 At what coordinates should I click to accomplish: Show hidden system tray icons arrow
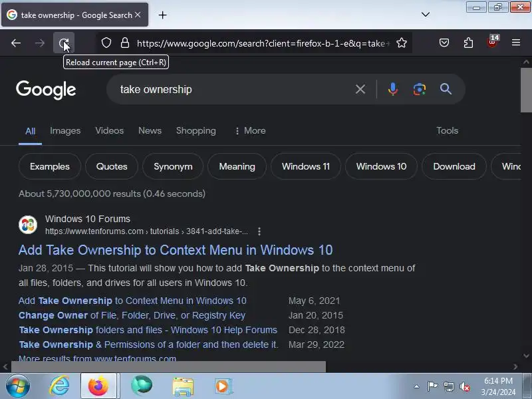(416, 386)
